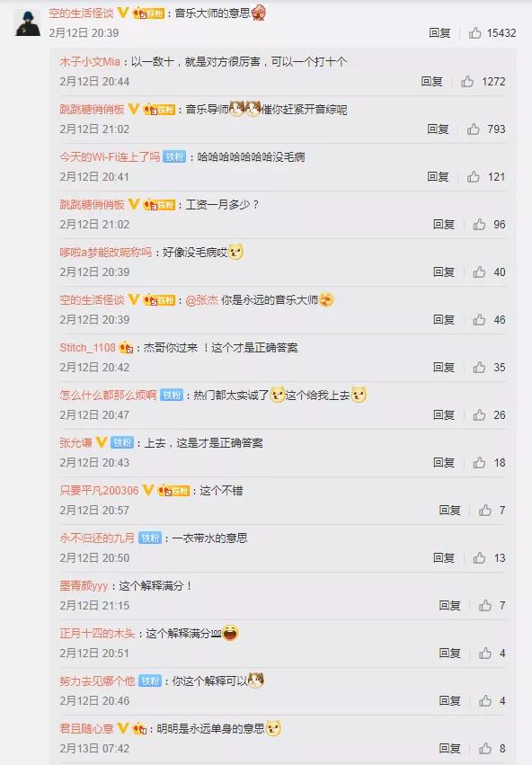Click 只要平凡200306's username
This screenshot has width=532, height=765.
click(99, 490)
